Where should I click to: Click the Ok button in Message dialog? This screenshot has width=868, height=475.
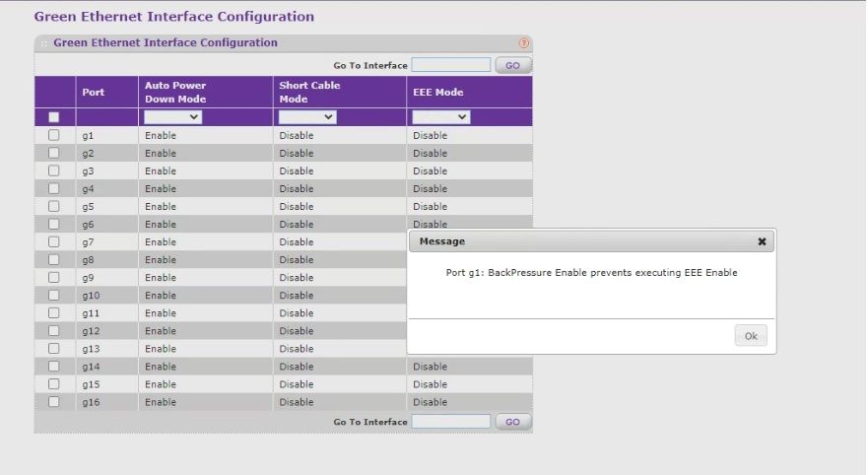751,335
